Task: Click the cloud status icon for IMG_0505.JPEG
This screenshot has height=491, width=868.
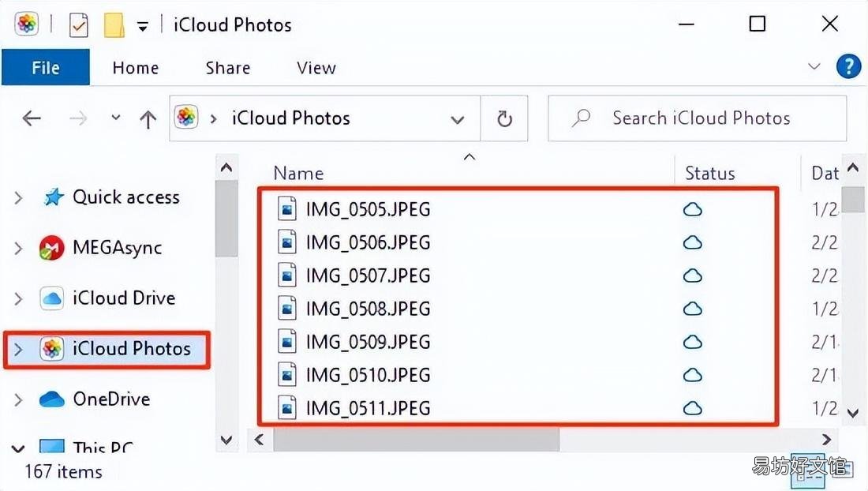Action: click(x=693, y=209)
